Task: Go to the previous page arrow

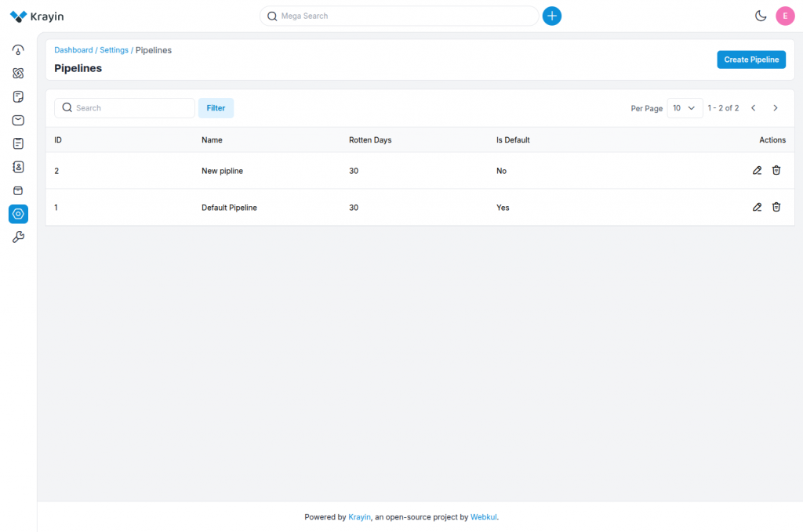Action: point(754,108)
